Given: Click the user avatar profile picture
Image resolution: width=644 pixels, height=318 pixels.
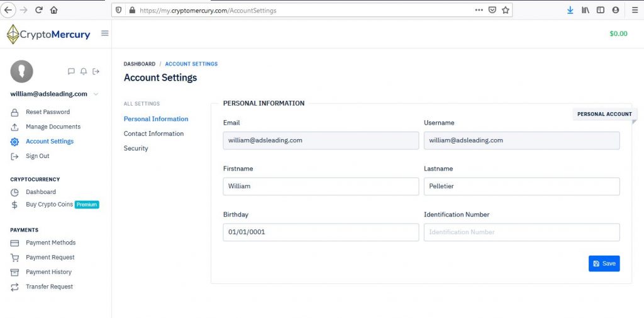Looking at the screenshot, I should [21, 72].
